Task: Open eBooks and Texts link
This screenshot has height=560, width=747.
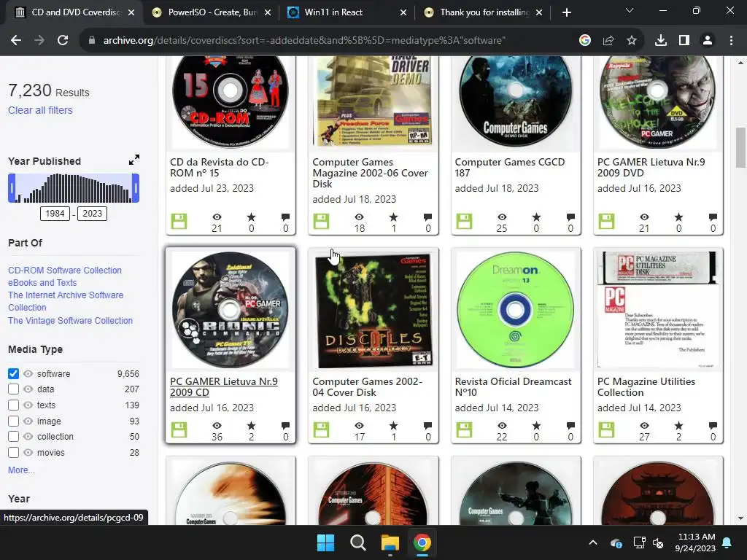Action: [x=42, y=282]
